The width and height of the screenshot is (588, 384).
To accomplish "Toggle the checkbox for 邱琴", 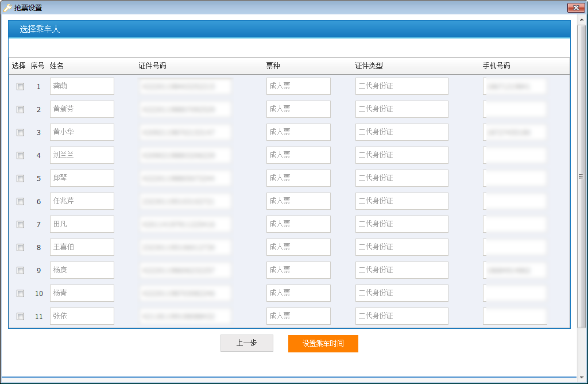I will [20, 179].
